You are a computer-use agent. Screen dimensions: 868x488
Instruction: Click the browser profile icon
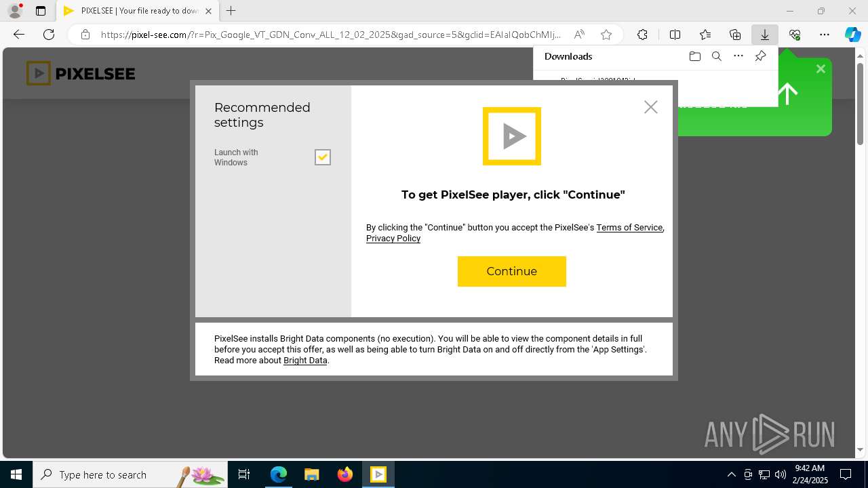pyautogui.click(x=14, y=11)
